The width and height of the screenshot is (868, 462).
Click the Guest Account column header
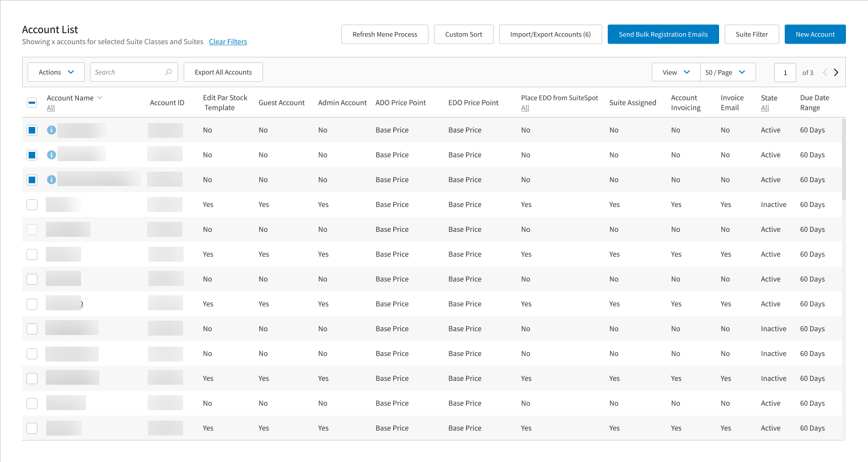(281, 103)
